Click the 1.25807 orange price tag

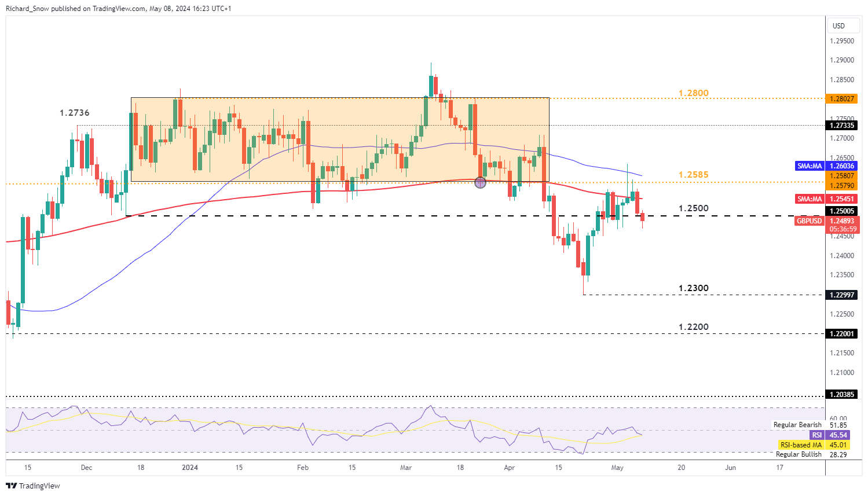click(x=842, y=176)
